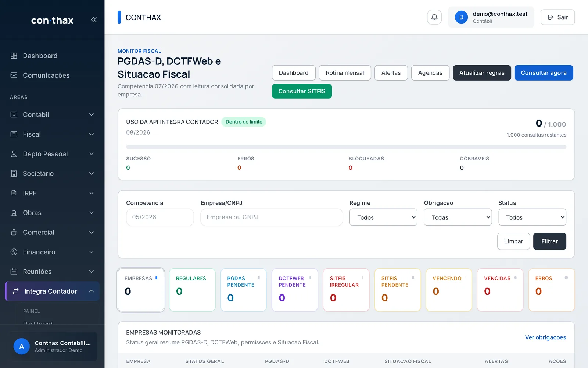Click the API usage progress bar

click(346, 147)
